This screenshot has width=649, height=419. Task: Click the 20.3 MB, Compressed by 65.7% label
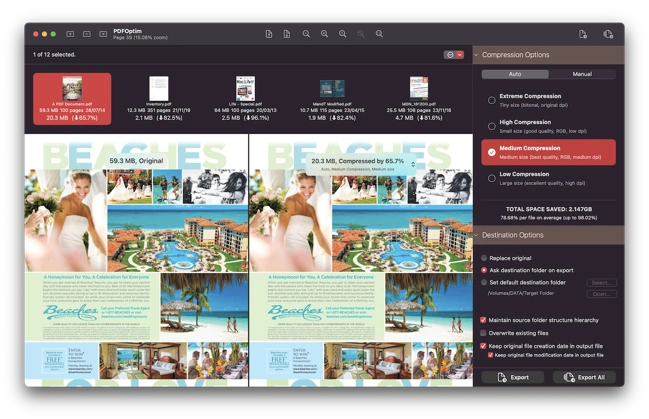pos(358,161)
